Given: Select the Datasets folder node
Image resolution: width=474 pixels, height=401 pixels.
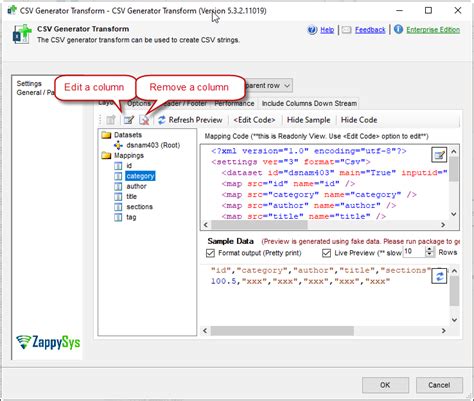Looking at the screenshot, I should click(128, 135).
